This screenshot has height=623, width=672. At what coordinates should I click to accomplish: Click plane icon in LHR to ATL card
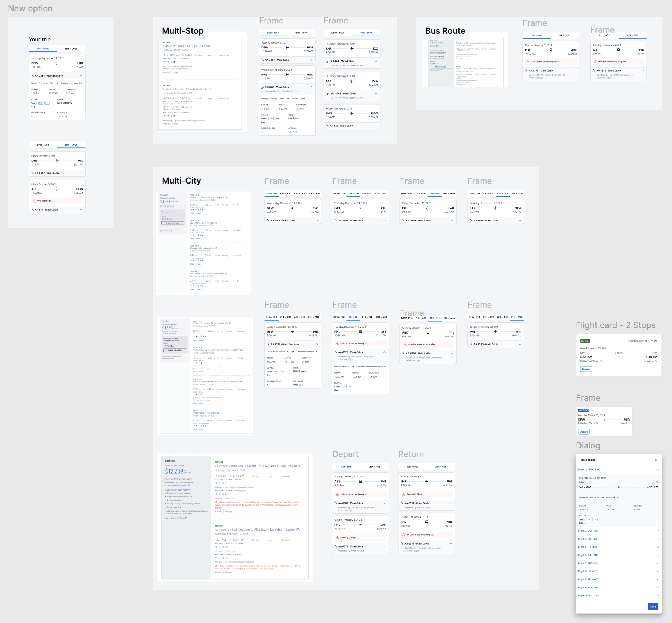click(x=57, y=161)
